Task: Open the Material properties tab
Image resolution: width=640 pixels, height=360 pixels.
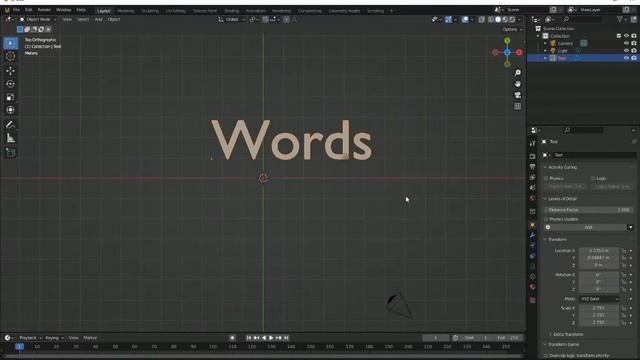Action: coord(532,287)
